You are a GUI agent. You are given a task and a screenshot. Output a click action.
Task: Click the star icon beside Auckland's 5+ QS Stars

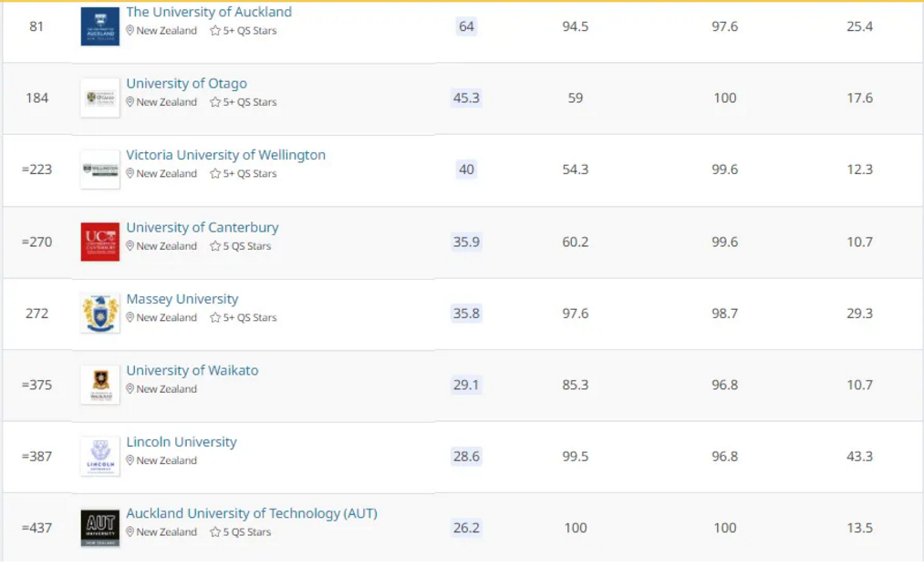215,31
